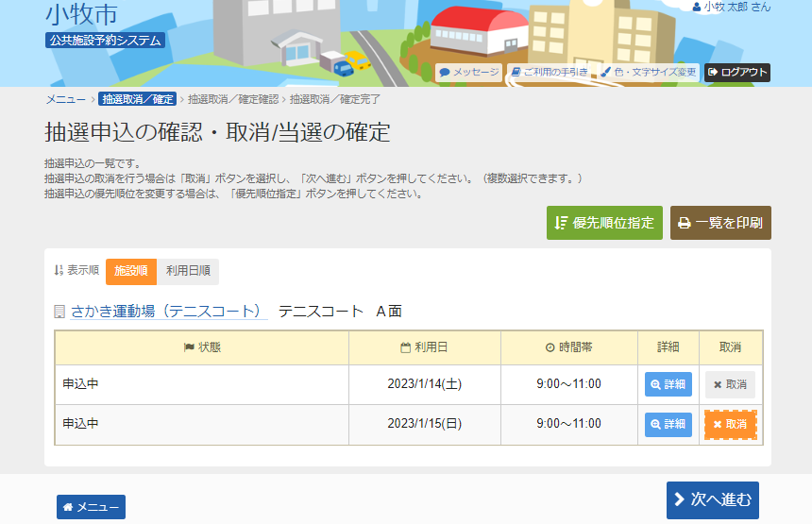
Task: Open 色・文字サイズ変更 settings
Action: (648, 72)
